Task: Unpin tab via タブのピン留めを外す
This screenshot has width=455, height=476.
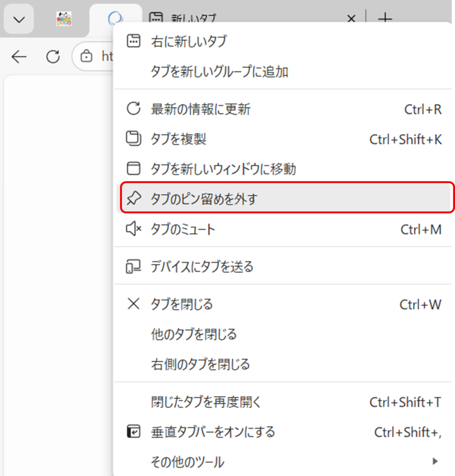Action: tap(204, 199)
